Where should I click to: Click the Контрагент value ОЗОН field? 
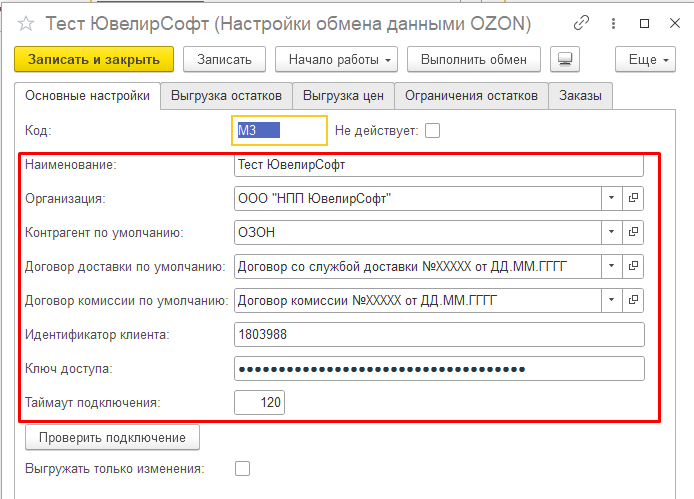(417, 232)
